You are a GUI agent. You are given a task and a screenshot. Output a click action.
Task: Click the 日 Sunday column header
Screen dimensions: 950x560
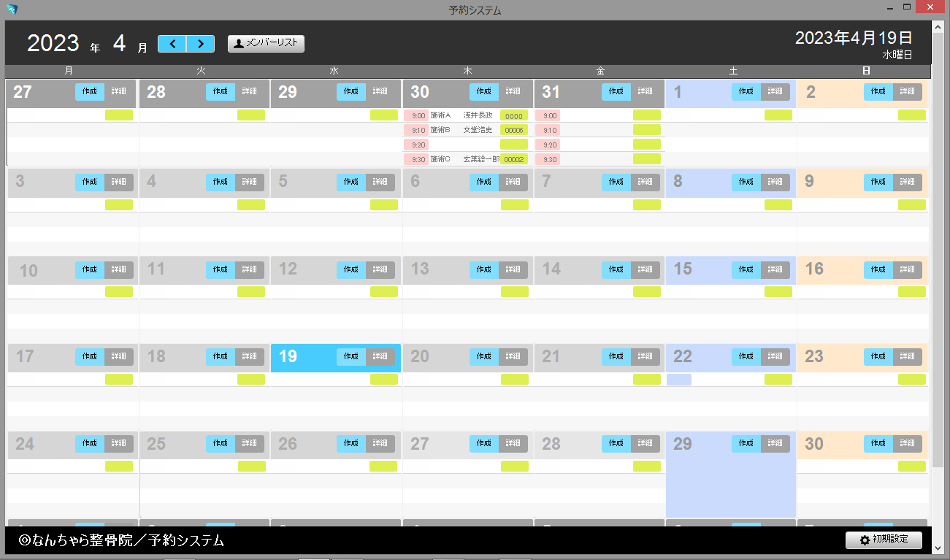tap(866, 71)
